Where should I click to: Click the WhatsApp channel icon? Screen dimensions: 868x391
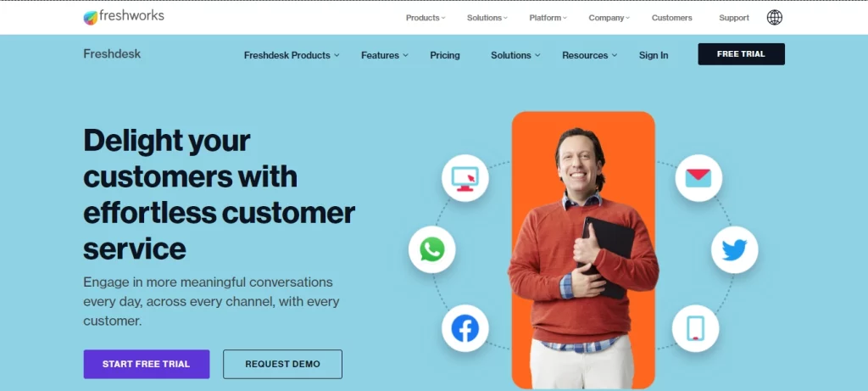(x=431, y=249)
